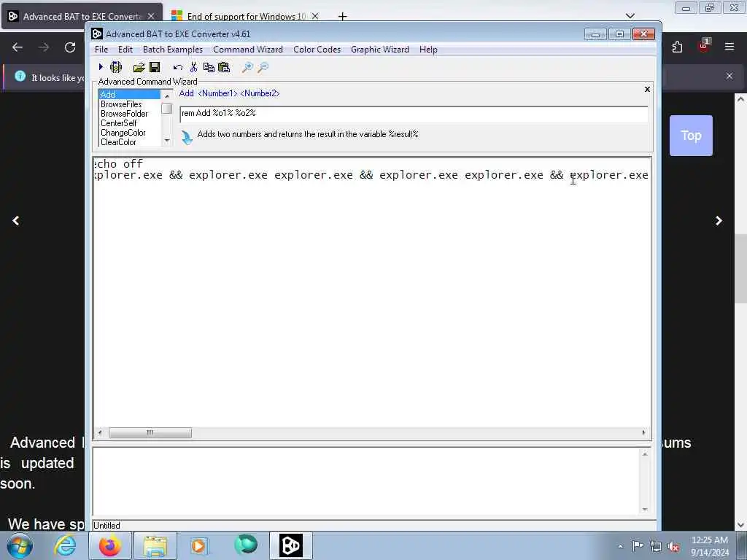This screenshot has height=560, width=747.
Task: Select Add in the command list
Action: [x=129, y=94]
